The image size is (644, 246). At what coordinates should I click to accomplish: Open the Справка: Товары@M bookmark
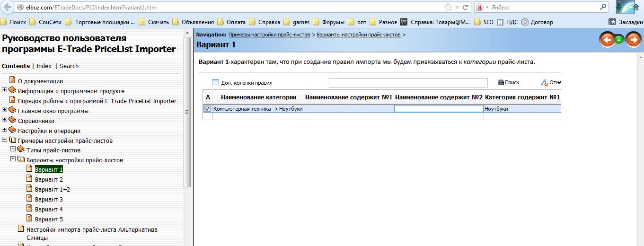[435, 22]
